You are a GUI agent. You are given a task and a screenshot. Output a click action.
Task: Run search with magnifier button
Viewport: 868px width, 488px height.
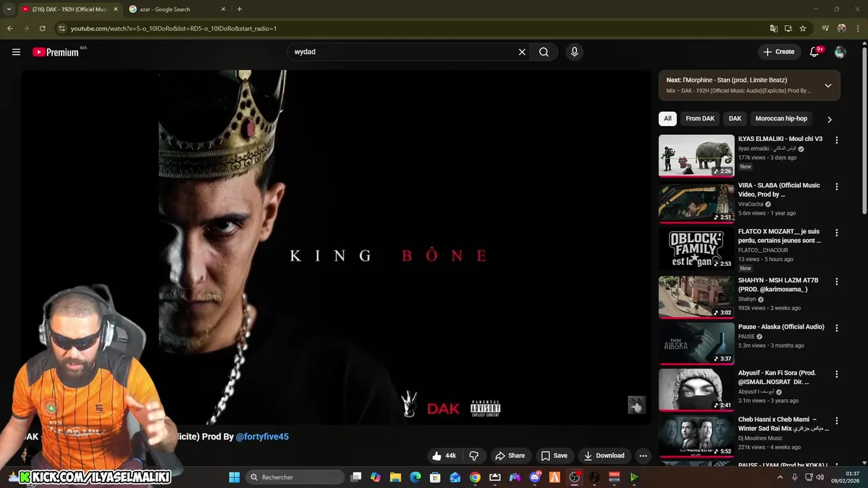544,52
